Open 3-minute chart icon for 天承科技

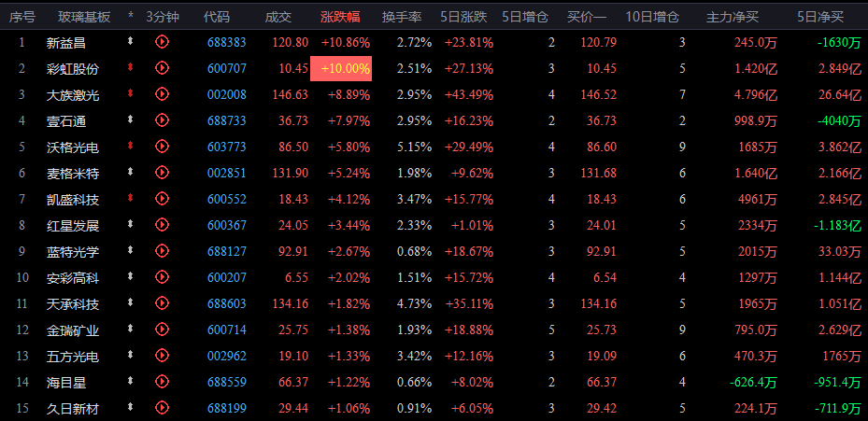(x=163, y=302)
